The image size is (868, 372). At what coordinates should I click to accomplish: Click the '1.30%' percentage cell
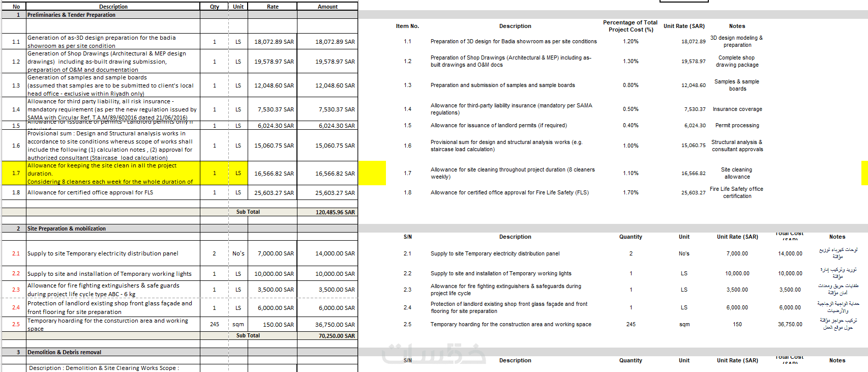click(x=631, y=61)
